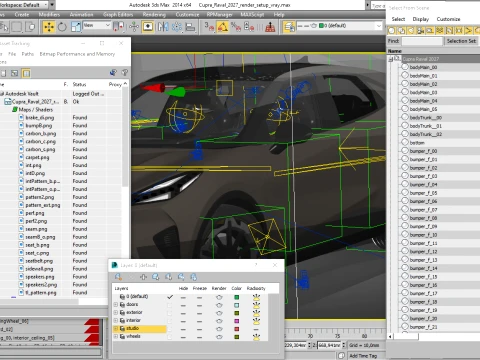Open Display menu in Select From Scene
The height and width of the screenshot is (360, 480).
pos(421,19)
